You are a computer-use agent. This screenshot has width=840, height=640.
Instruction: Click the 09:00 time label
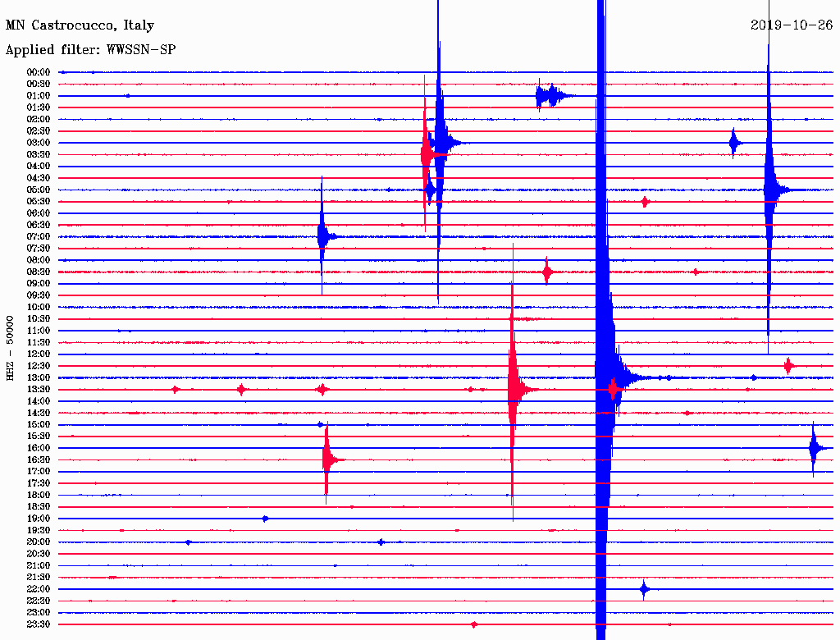point(39,284)
